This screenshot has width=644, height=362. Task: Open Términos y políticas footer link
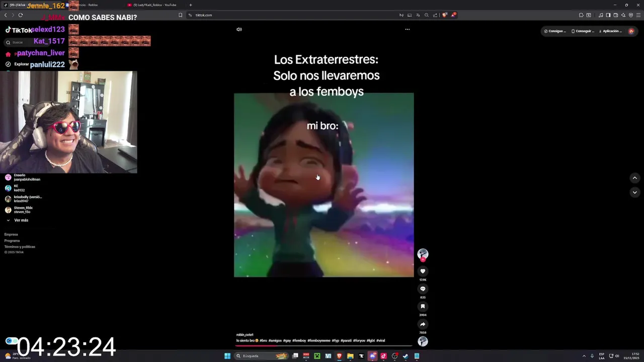pos(20,247)
